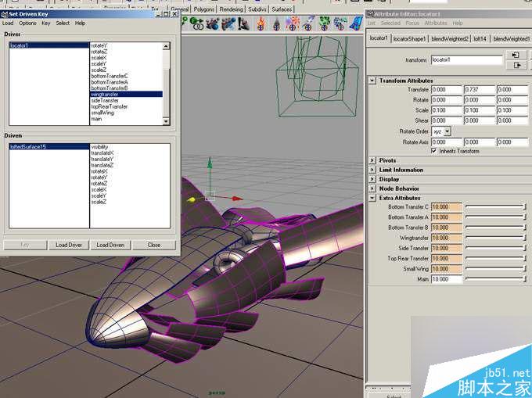Select translateY in the driven attribute list
Screen dimensions: 532x398
[102, 159]
